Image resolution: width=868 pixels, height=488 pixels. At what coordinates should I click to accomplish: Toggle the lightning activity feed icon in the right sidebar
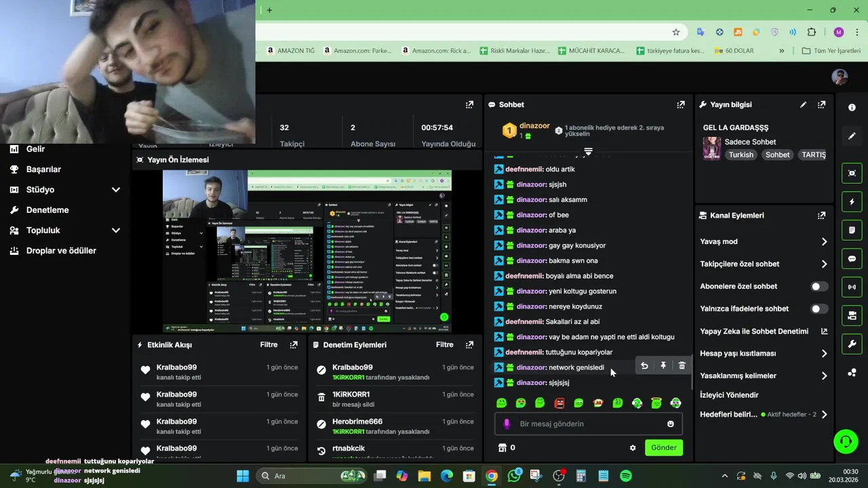[x=852, y=202]
